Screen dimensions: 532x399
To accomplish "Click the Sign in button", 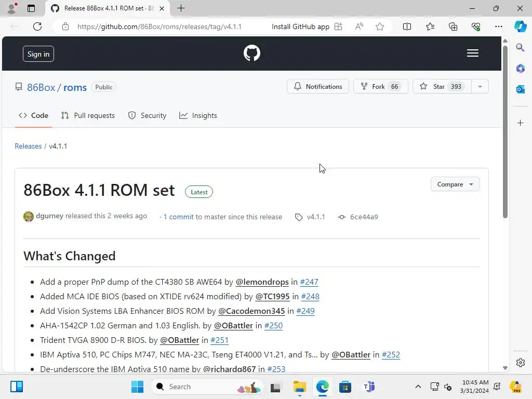I will tap(38, 54).
